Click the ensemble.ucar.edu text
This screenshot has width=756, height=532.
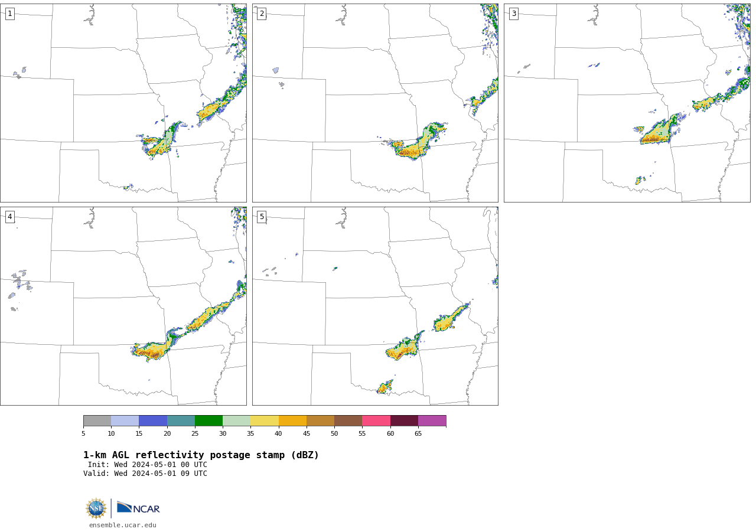[123, 526]
